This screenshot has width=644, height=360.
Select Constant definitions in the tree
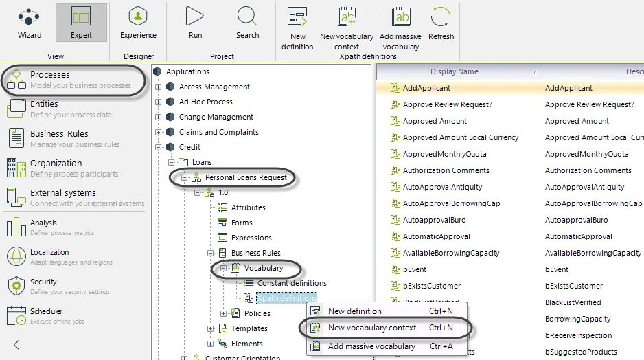[292, 283]
